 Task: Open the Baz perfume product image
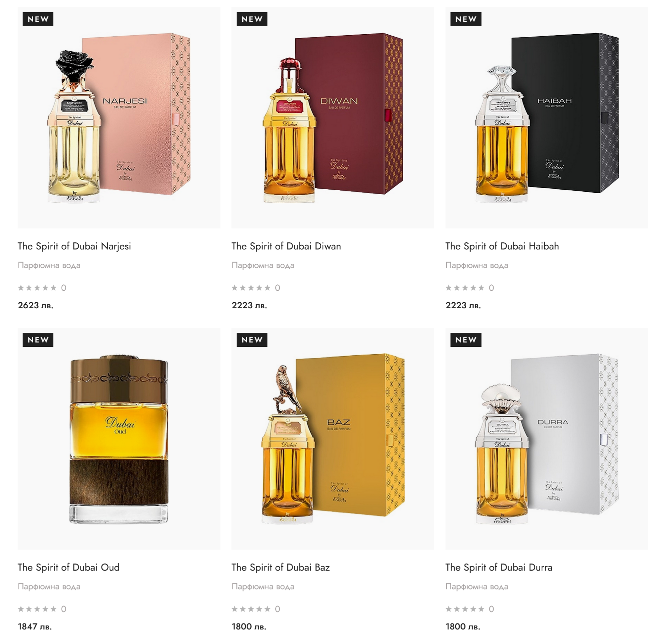click(332, 438)
